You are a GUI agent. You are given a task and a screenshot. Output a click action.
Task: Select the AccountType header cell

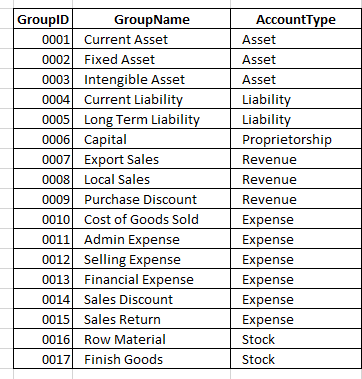coord(296,19)
